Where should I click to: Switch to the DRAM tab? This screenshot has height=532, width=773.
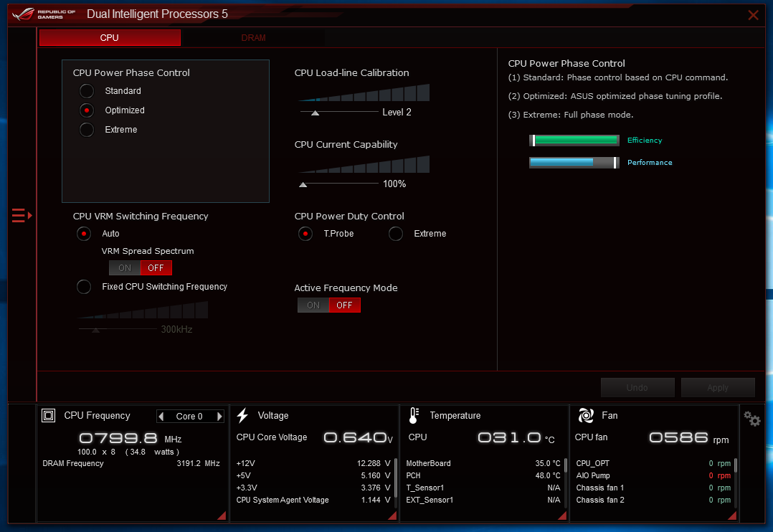253,38
